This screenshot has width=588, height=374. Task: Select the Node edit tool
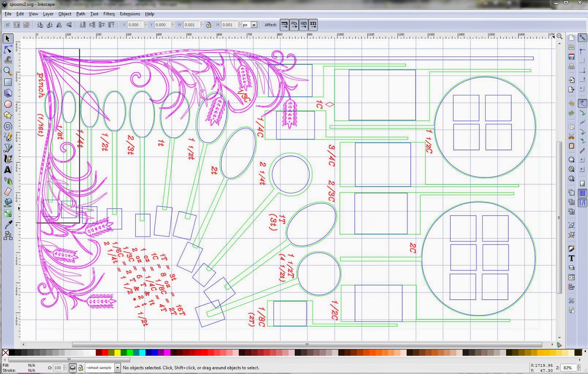pos(8,49)
